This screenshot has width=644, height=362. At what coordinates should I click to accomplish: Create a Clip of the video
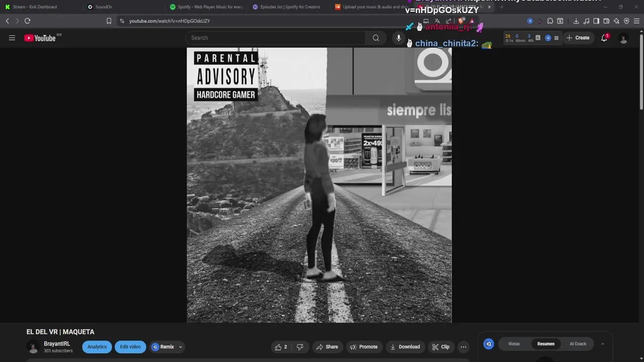point(440,347)
